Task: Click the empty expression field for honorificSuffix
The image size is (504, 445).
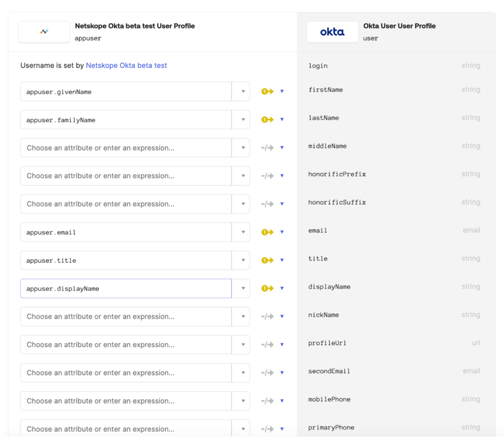Action: pos(126,204)
